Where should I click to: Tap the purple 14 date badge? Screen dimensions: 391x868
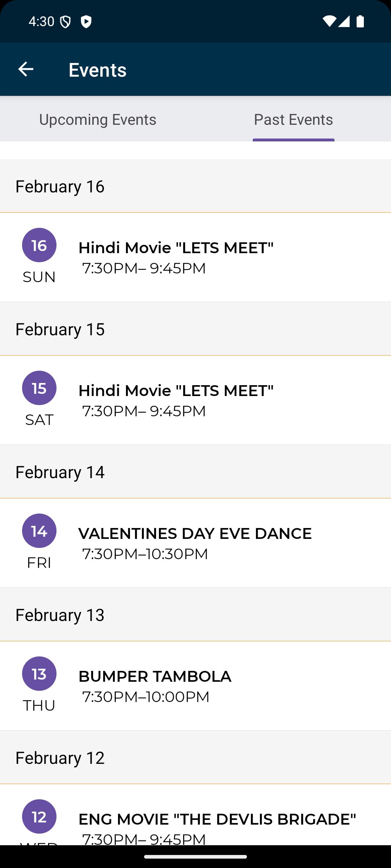(39, 531)
